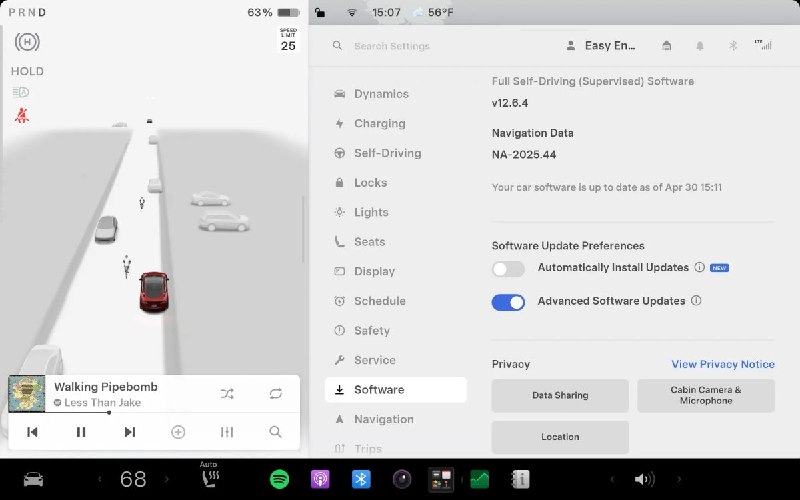Lower volume with left chevron
This screenshot has height=500, width=800.
click(612, 479)
